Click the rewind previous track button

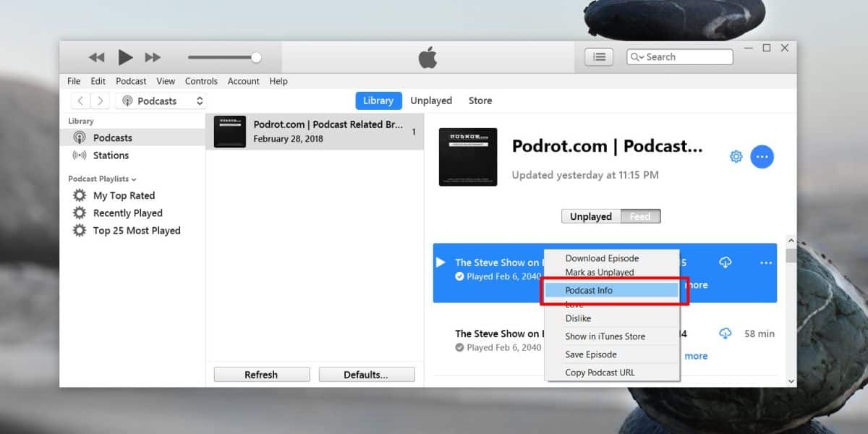tap(96, 57)
